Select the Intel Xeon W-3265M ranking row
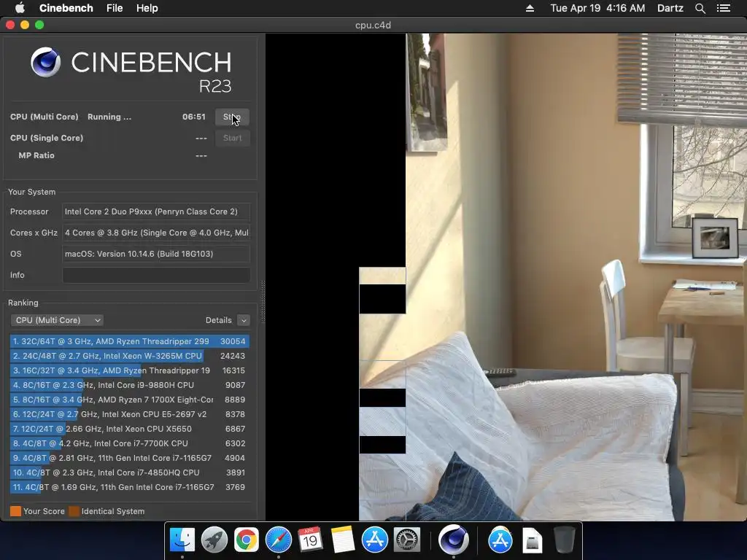Screen dimensions: 747x560 [x=130, y=356]
